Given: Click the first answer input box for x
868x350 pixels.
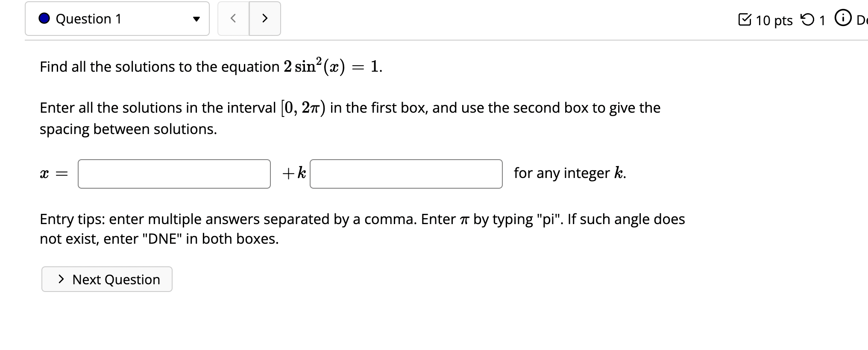Looking at the screenshot, I should pos(173,173).
